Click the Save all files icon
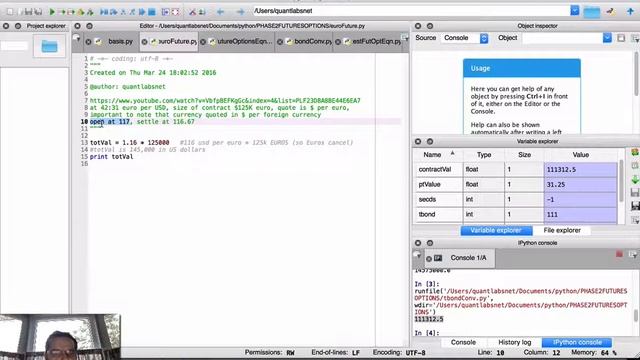 click(x=38, y=12)
